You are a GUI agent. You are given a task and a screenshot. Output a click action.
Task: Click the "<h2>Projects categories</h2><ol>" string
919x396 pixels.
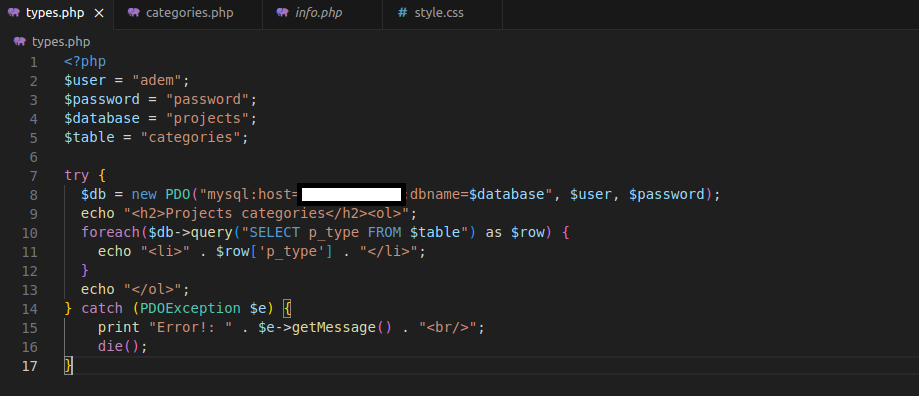coord(270,213)
